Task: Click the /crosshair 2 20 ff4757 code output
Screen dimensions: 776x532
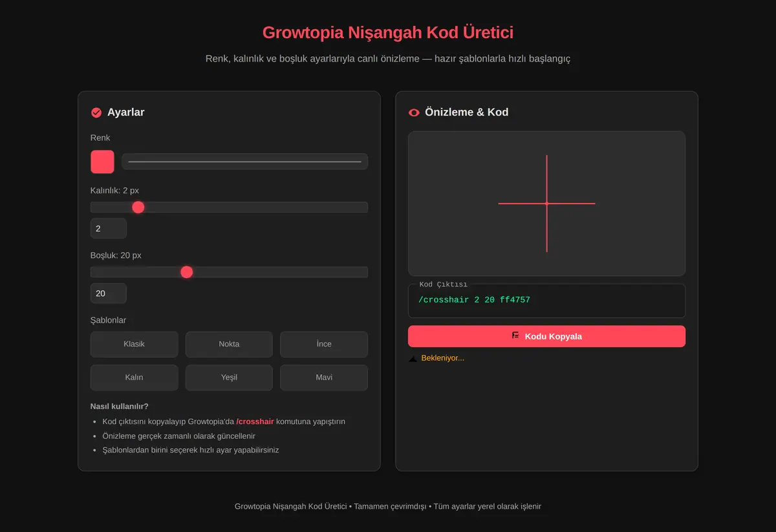Action: pos(474,300)
